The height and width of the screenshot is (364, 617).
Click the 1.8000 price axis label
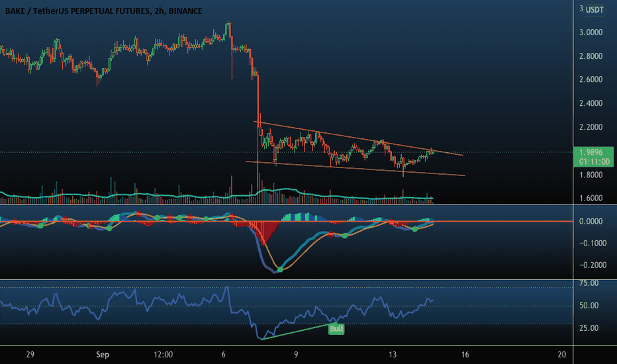591,175
